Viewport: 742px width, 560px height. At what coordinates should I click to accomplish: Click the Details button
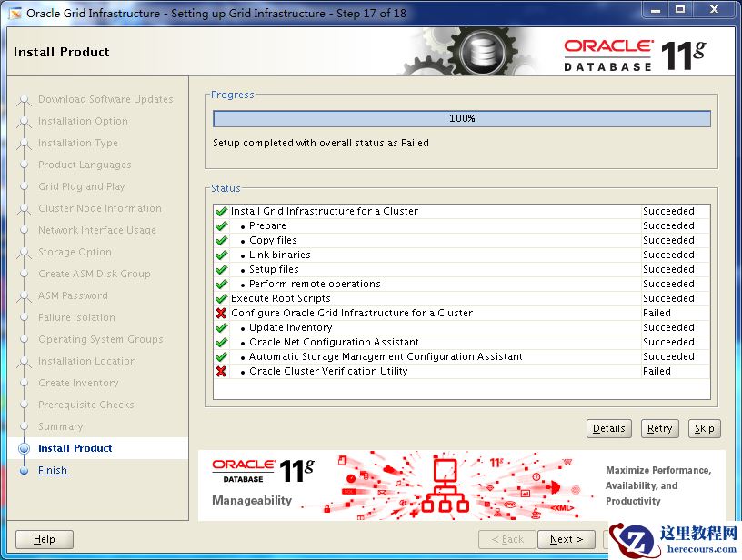click(x=608, y=428)
